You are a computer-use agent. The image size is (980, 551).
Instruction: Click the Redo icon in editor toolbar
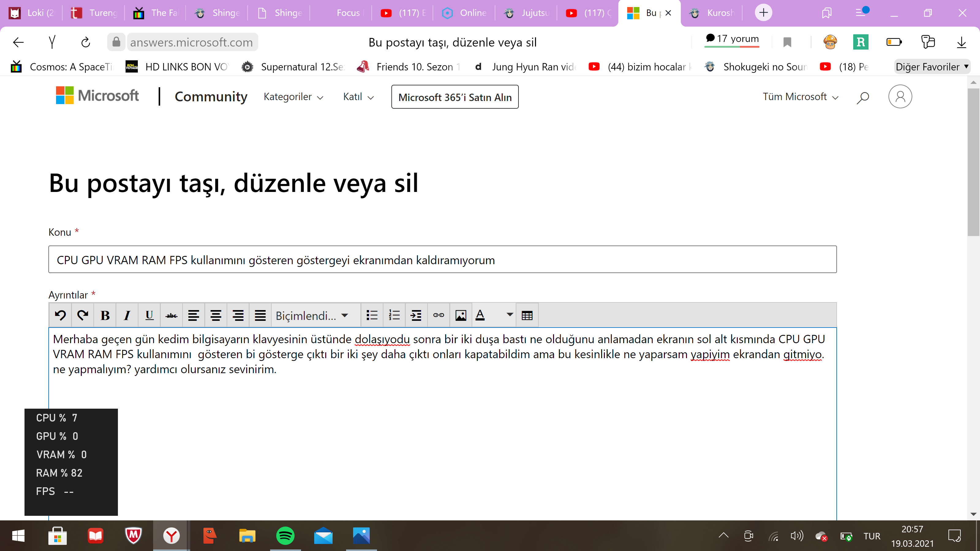coord(83,315)
